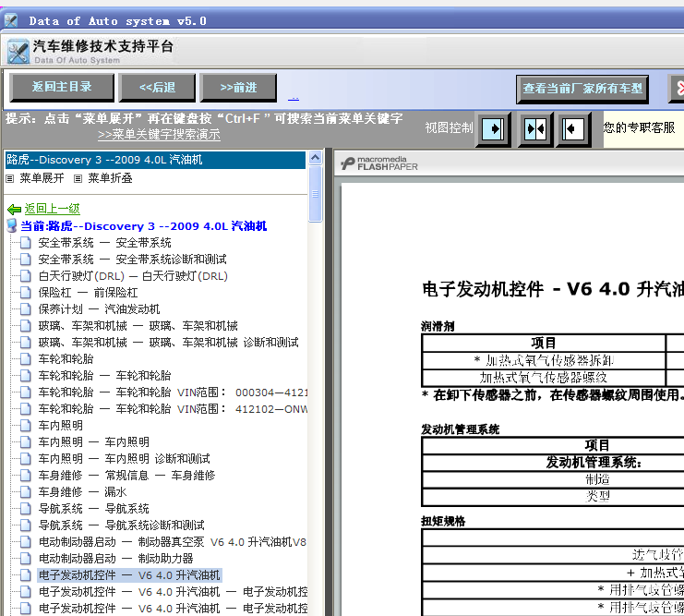Click the Macromedia FlashPaper logo

(x=379, y=163)
